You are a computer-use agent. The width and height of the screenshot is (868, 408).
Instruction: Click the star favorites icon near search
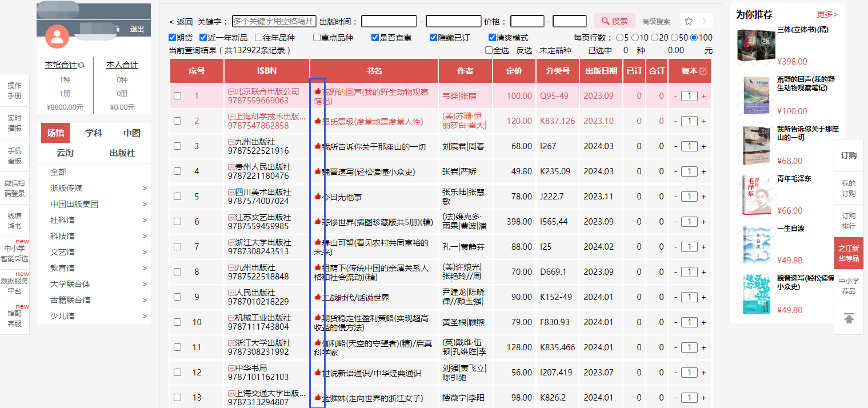689,21
